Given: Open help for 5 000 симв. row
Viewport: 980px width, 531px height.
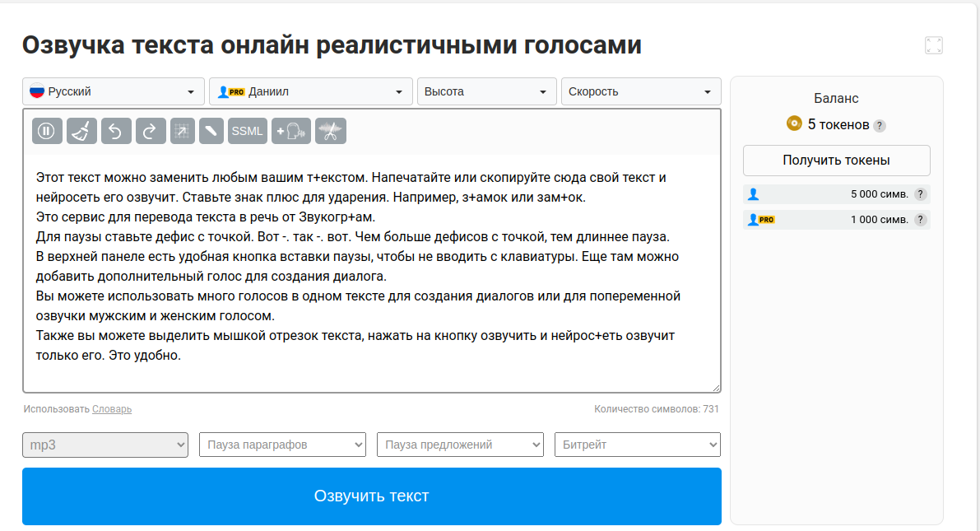Looking at the screenshot, I should point(920,194).
